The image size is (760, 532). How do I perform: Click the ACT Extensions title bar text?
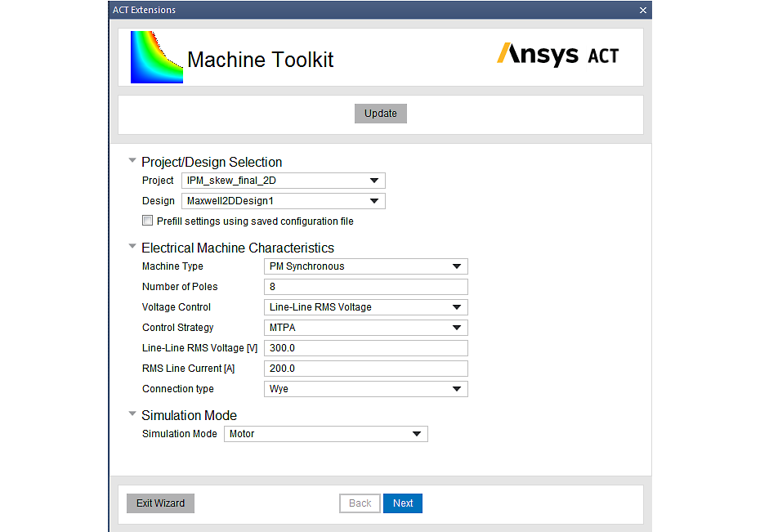pyautogui.click(x=145, y=10)
